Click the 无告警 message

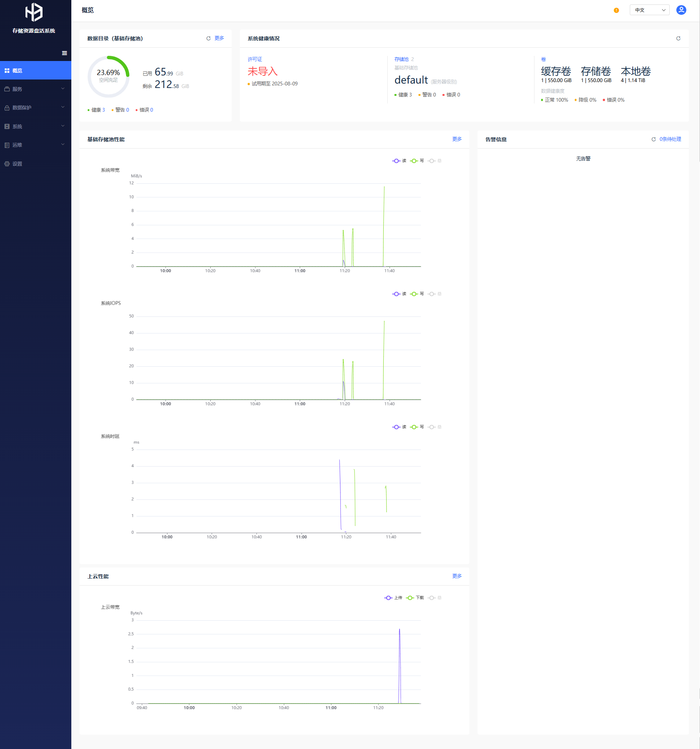click(583, 159)
